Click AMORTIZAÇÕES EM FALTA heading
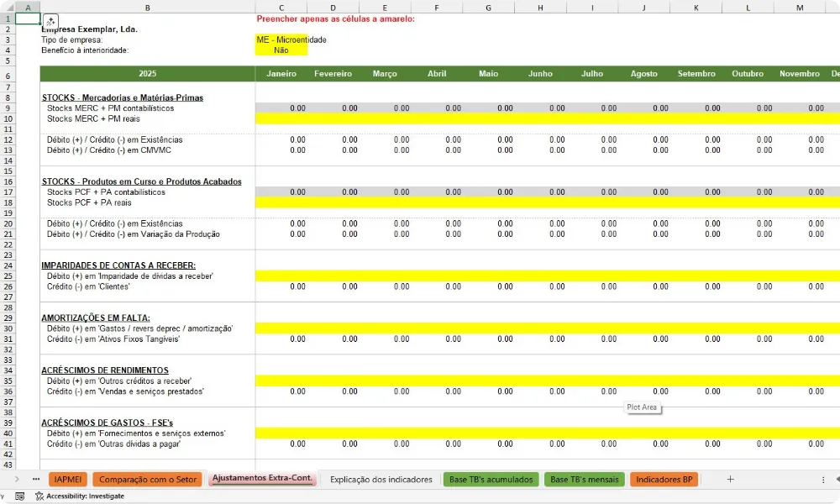The width and height of the screenshot is (840, 504). click(96, 318)
